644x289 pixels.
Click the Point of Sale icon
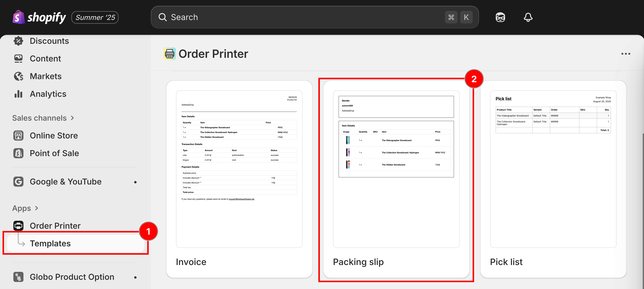(18, 153)
